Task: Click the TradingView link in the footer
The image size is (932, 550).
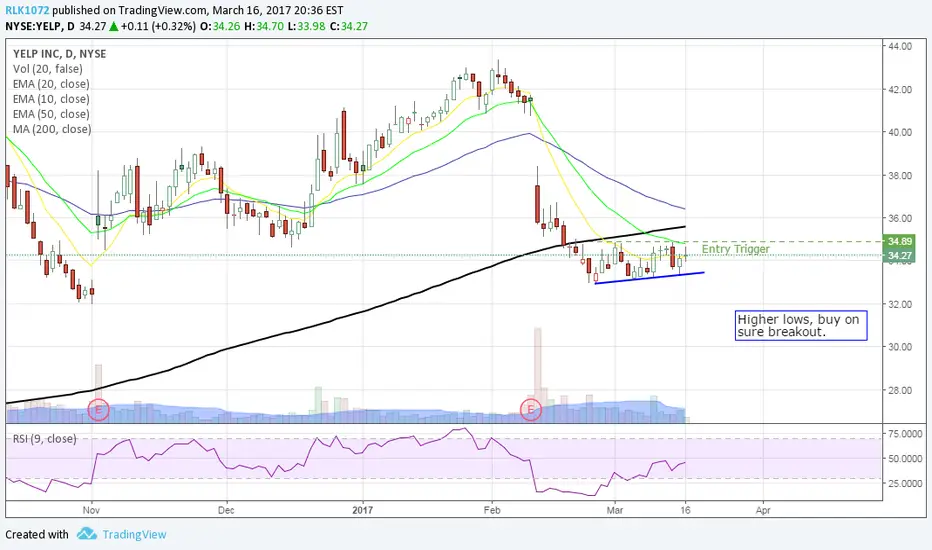Action: [x=134, y=535]
